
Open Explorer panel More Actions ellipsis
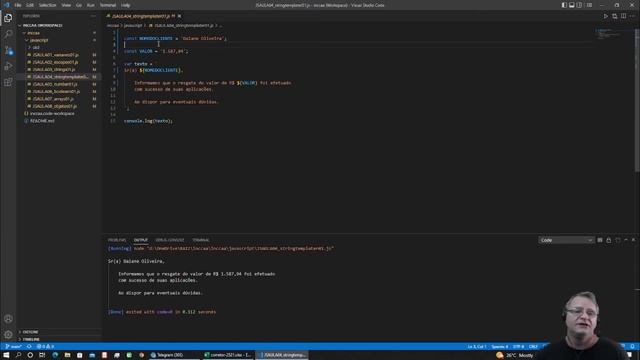tap(93, 16)
